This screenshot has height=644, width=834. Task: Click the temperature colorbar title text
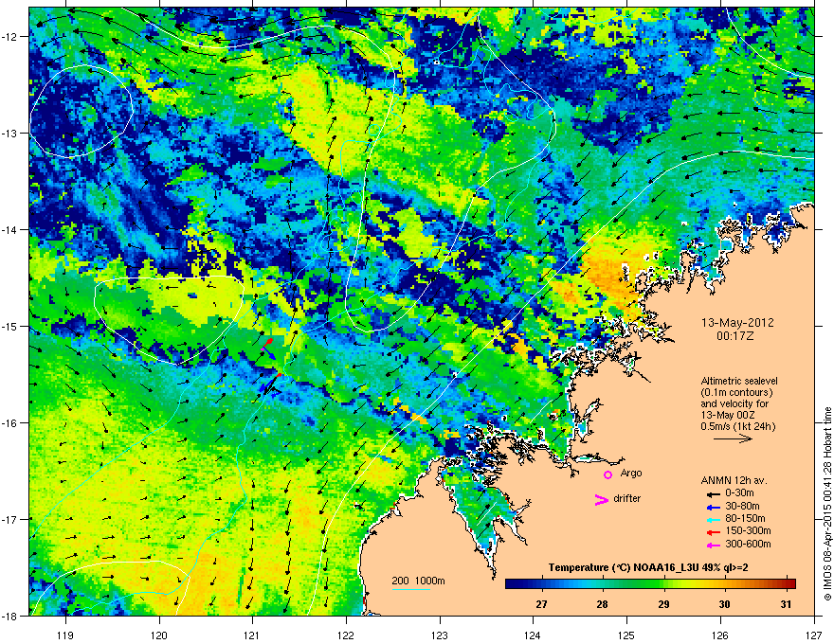[x=648, y=567]
